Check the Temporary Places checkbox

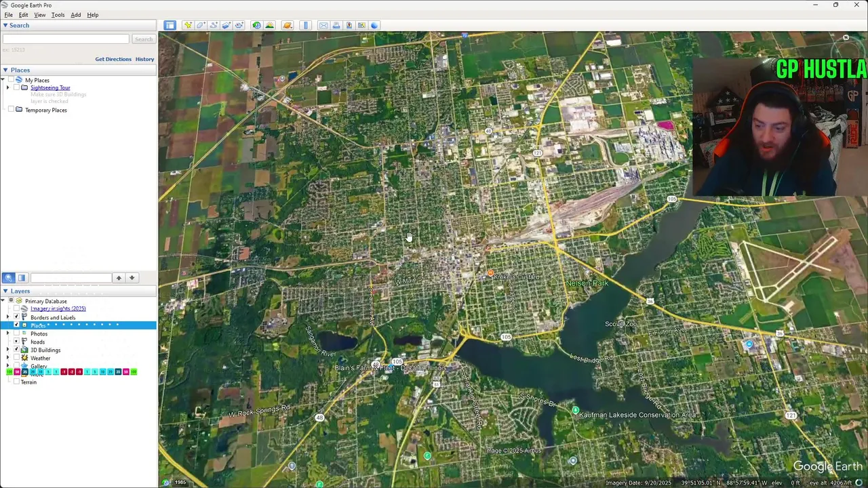[11, 110]
